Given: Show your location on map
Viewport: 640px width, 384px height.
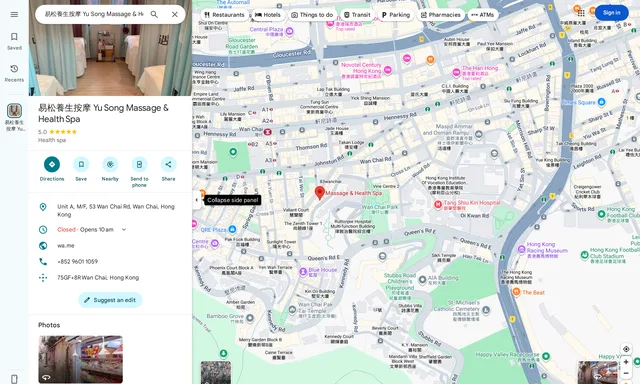Looking at the screenshot, I should [x=626, y=349].
